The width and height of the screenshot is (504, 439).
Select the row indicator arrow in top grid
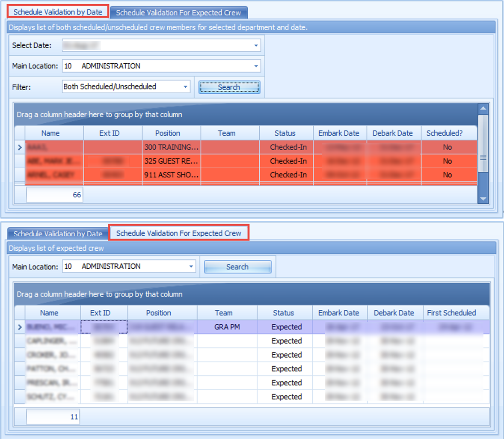20,147
